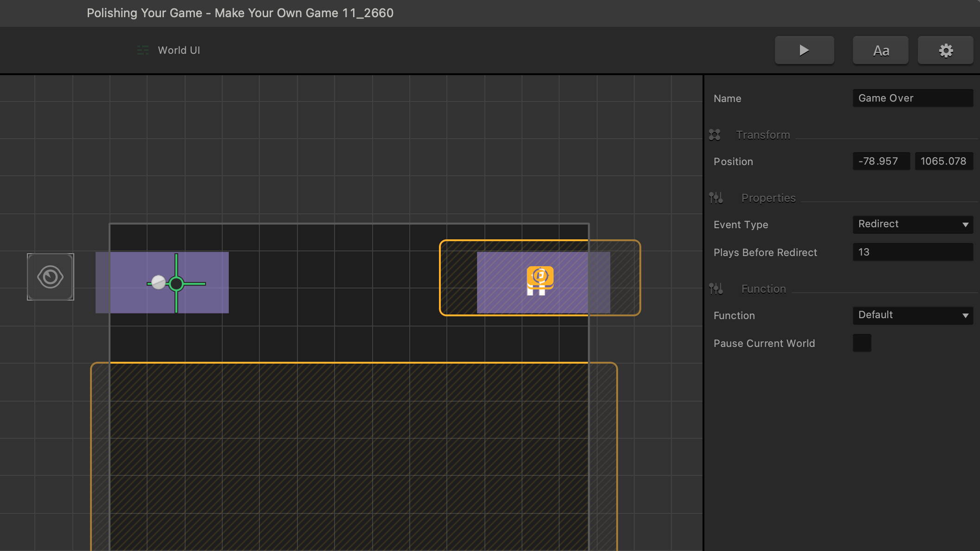Click the Transform section icon
The height and width of the screenshot is (551, 980).
click(x=715, y=135)
